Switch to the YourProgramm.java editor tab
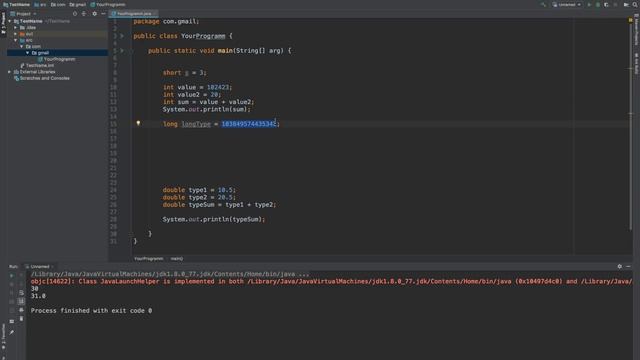Image resolution: width=640 pixels, height=360 pixels. [134, 13]
